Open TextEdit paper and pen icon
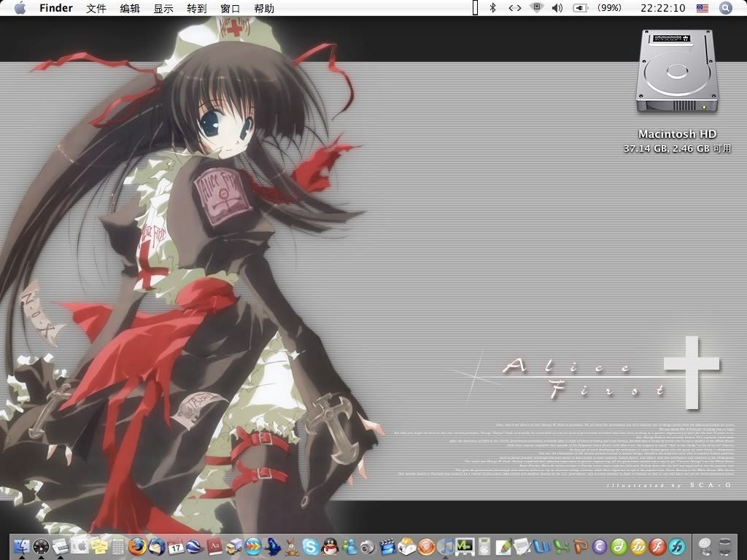The width and height of the screenshot is (747, 560). coord(522,546)
